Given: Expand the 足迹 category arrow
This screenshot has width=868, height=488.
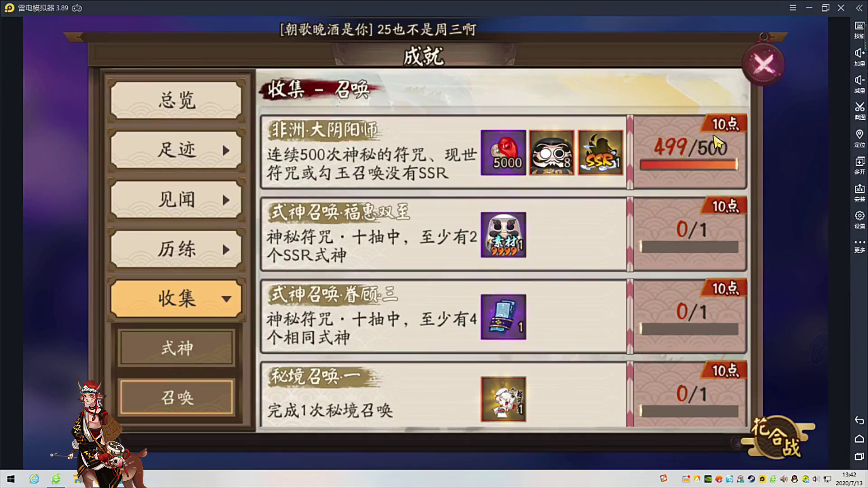Looking at the screenshot, I should pyautogui.click(x=226, y=150).
